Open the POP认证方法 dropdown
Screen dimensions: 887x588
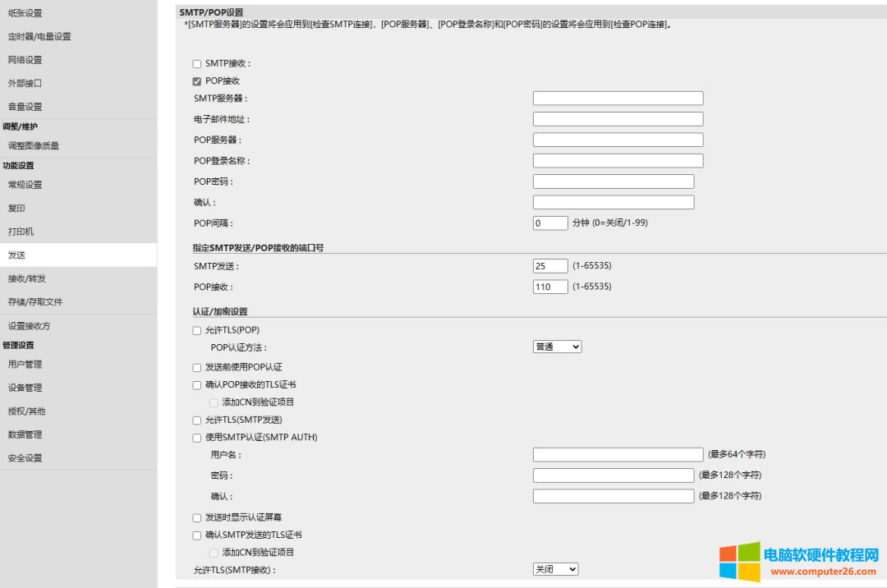(x=557, y=347)
